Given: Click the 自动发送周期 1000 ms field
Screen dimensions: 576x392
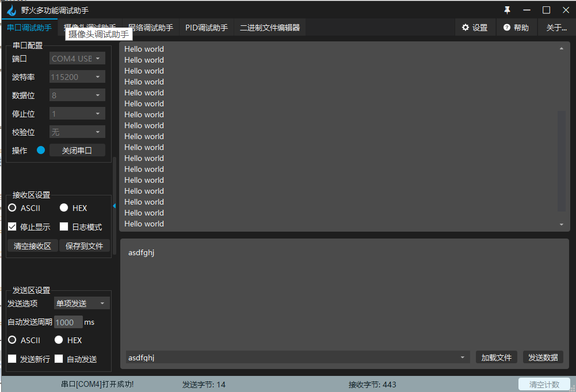Looking at the screenshot, I should click(x=68, y=322).
